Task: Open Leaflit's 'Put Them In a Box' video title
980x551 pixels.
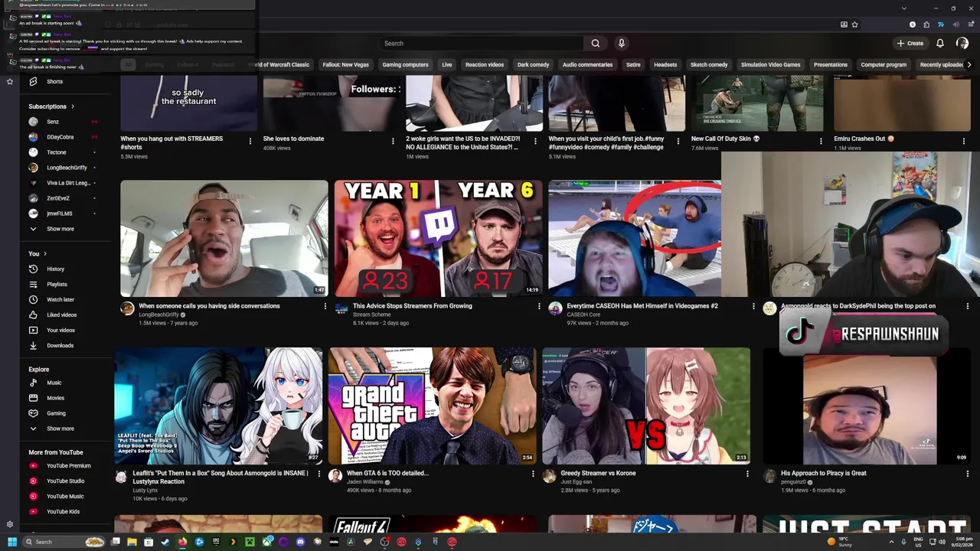Action: [x=220, y=477]
